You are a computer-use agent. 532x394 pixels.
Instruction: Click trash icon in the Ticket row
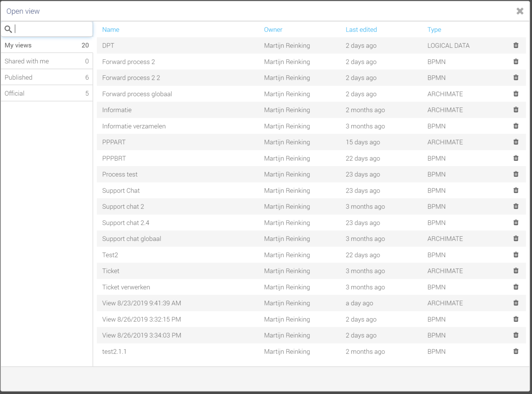(516, 271)
